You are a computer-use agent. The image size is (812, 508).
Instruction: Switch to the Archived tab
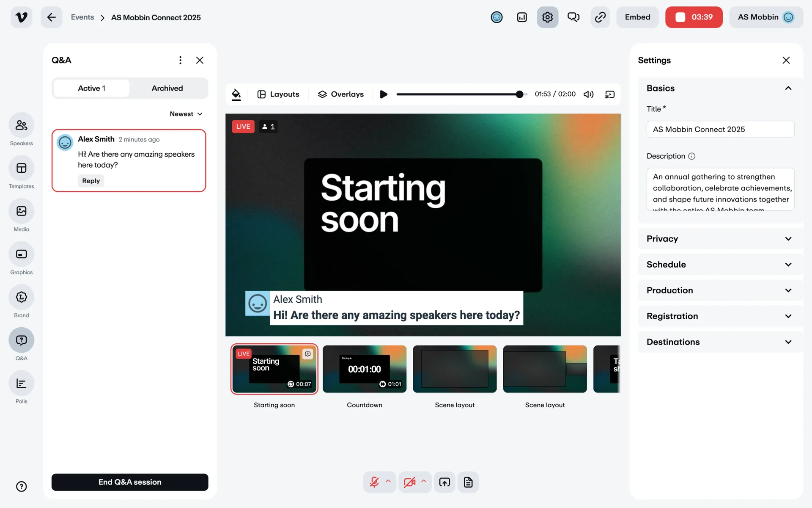point(167,88)
